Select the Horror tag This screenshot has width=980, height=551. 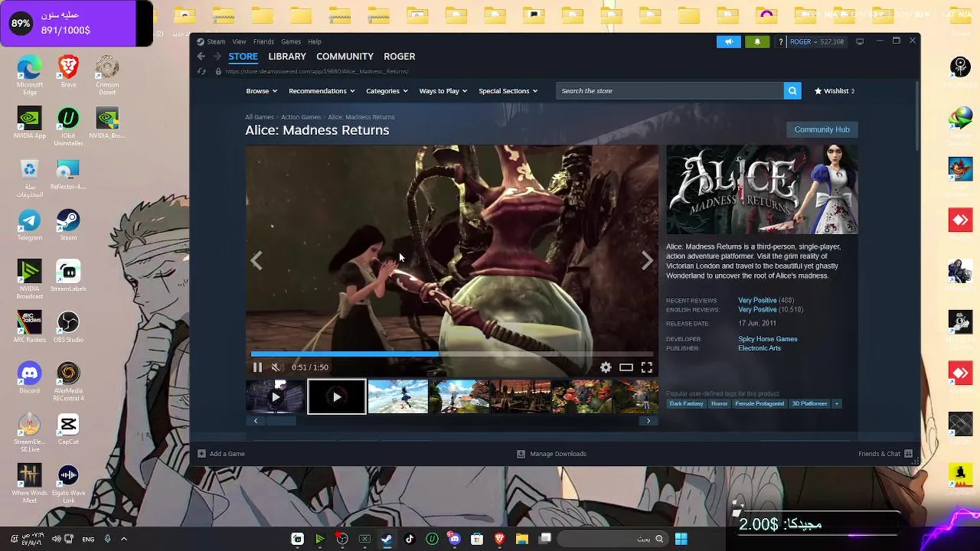(x=719, y=403)
